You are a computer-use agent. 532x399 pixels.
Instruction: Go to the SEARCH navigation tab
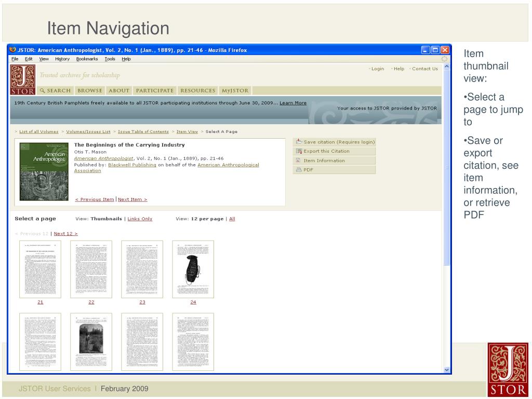(x=55, y=90)
